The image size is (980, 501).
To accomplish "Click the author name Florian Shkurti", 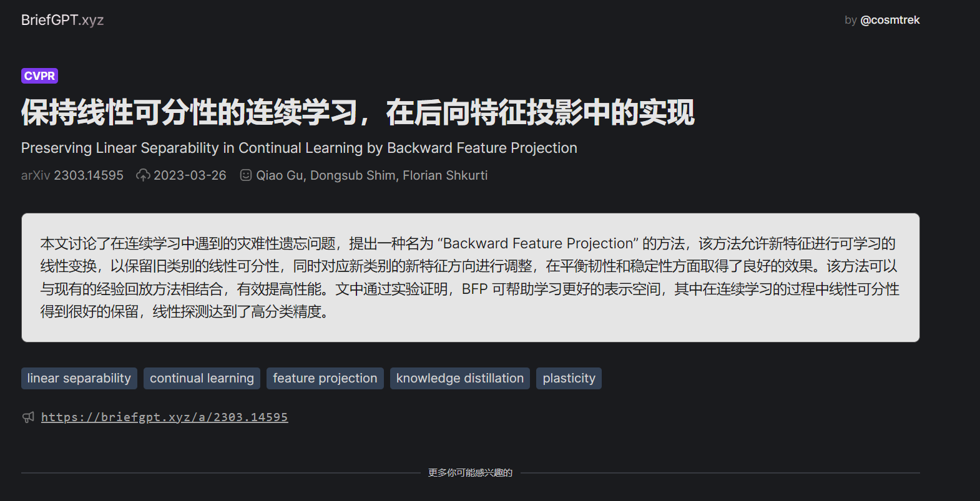I will (445, 175).
